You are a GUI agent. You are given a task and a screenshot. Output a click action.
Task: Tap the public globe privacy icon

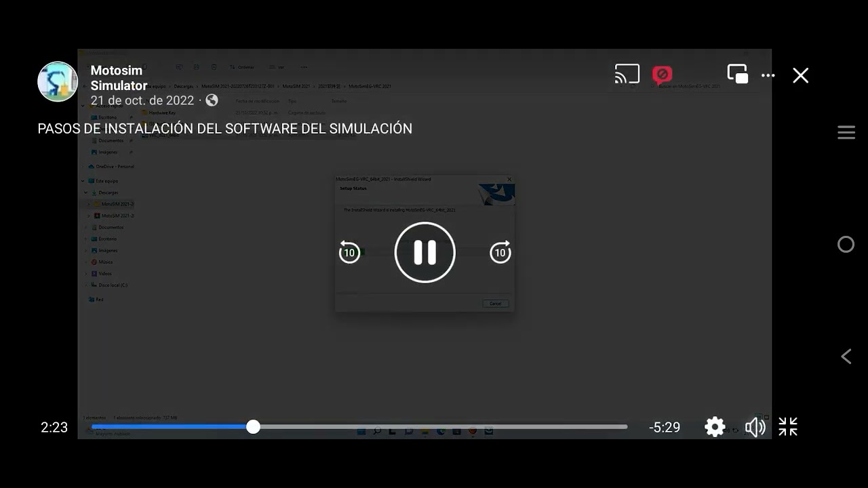[212, 100]
